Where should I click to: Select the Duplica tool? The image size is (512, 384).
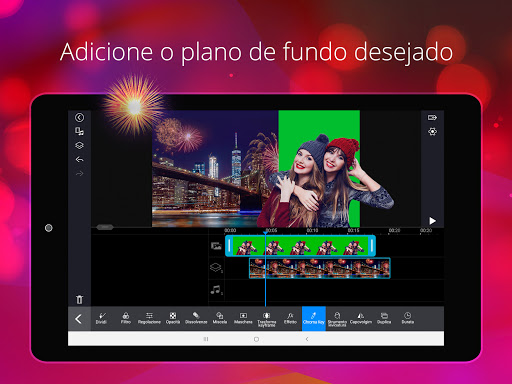click(384, 318)
